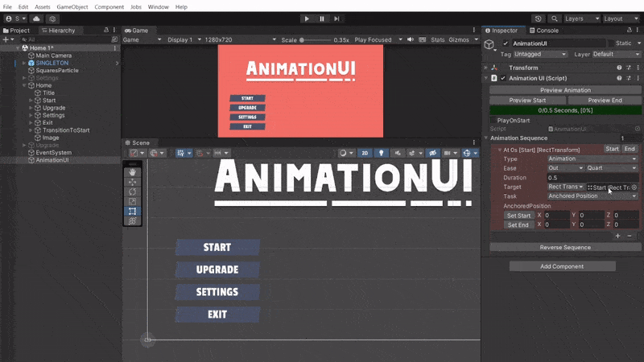The image size is (644, 362).
Task: Click the Pause button in top toolbar
Action: (x=321, y=19)
